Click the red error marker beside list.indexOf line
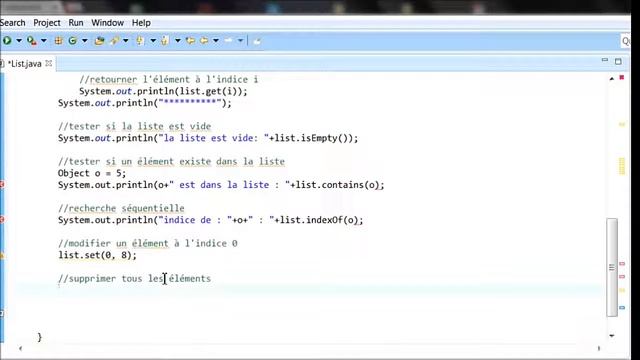Viewport: 640px width, 360px height. [2, 220]
